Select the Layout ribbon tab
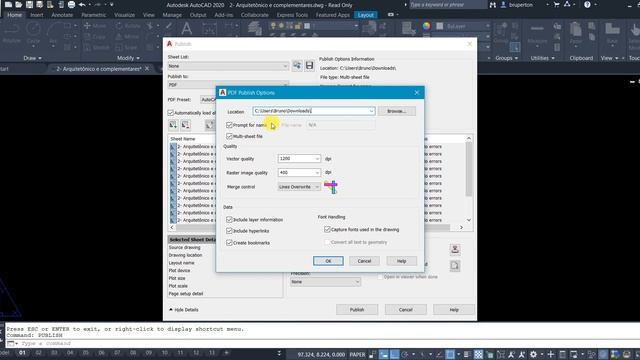Image resolution: width=640 pixels, height=360 pixels. (x=365, y=15)
